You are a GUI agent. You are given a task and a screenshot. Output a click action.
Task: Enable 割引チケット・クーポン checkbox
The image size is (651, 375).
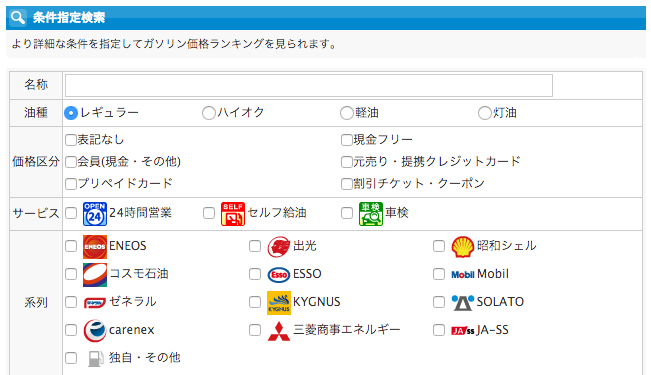coord(347,184)
